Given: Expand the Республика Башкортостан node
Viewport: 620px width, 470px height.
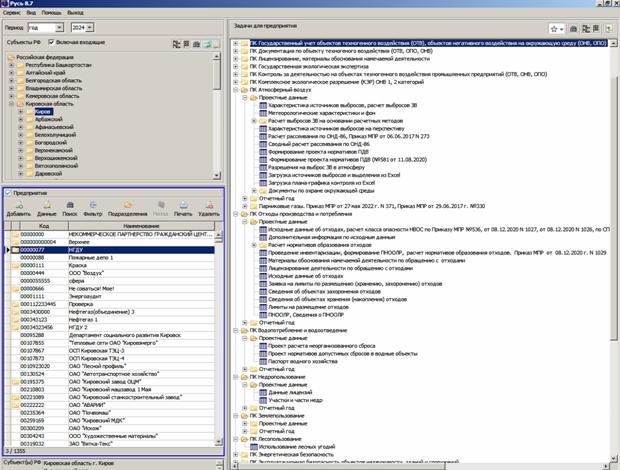Looking at the screenshot, I should pyautogui.click(x=12, y=67).
